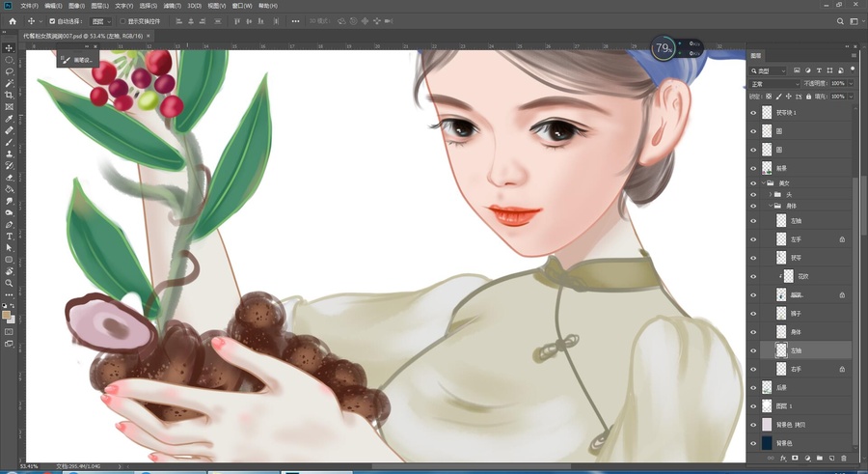Open the 图像(I) menu
Viewport: 868px width, 474px height.
76,6
